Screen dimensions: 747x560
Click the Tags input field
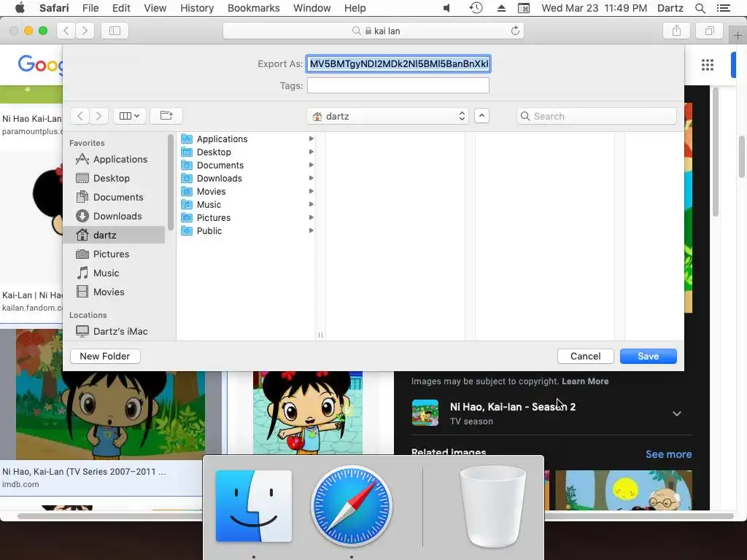(x=398, y=85)
